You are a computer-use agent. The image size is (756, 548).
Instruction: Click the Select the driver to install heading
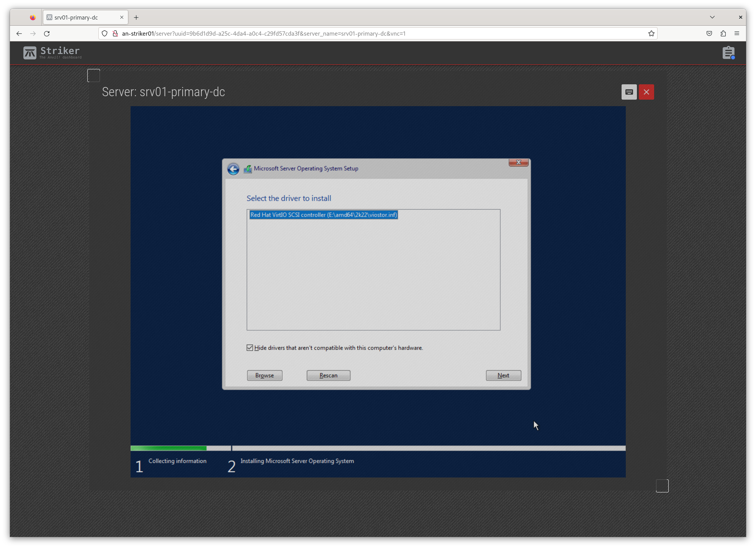(289, 199)
